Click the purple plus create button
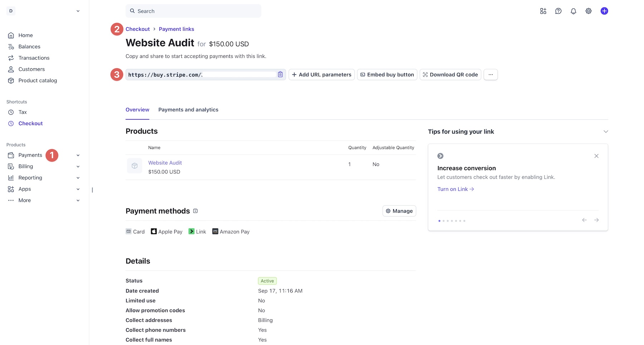Screen dimensions: 644x345 (x=604, y=11)
